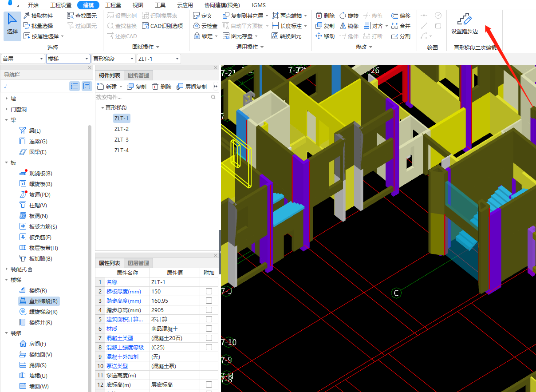Image resolution: width=536 pixels, height=392 pixels.
Task: Close the 构件列表 panel
Action: pos(216,68)
